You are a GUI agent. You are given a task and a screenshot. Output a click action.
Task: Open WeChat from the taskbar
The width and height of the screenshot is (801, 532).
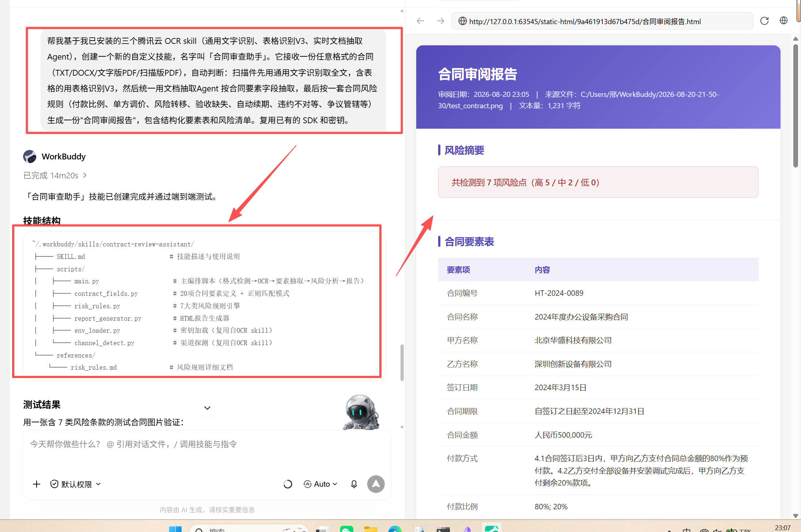click(346, 529)
